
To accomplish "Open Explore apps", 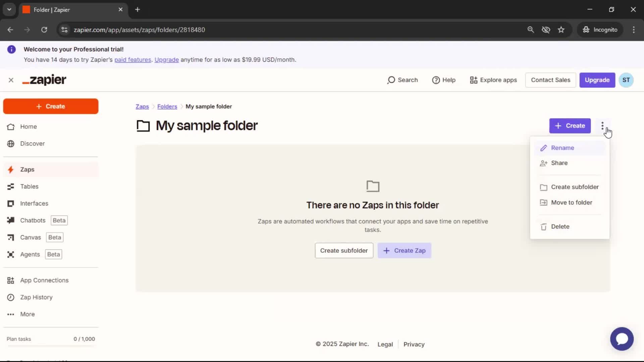I will click(493, 80).
